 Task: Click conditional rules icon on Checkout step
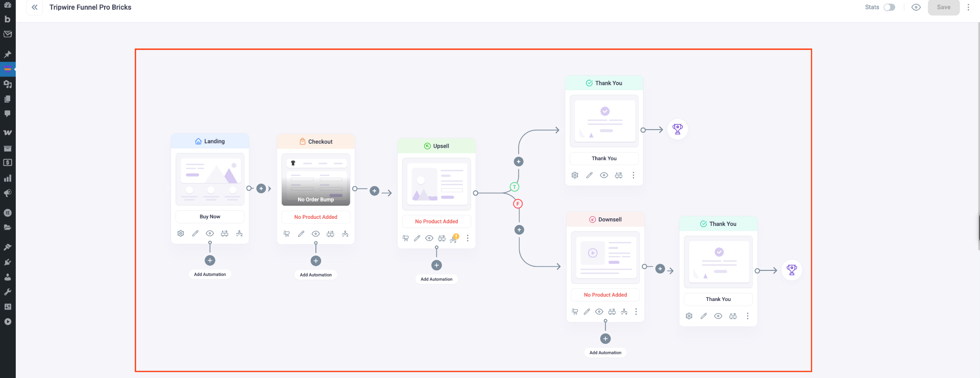click(345, 234)
